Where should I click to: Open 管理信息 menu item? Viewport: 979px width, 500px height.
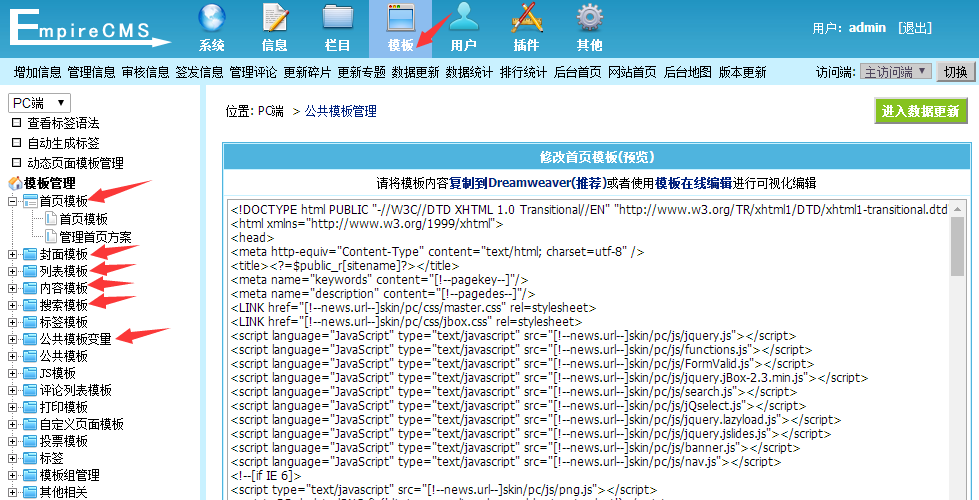coord(92,72)
